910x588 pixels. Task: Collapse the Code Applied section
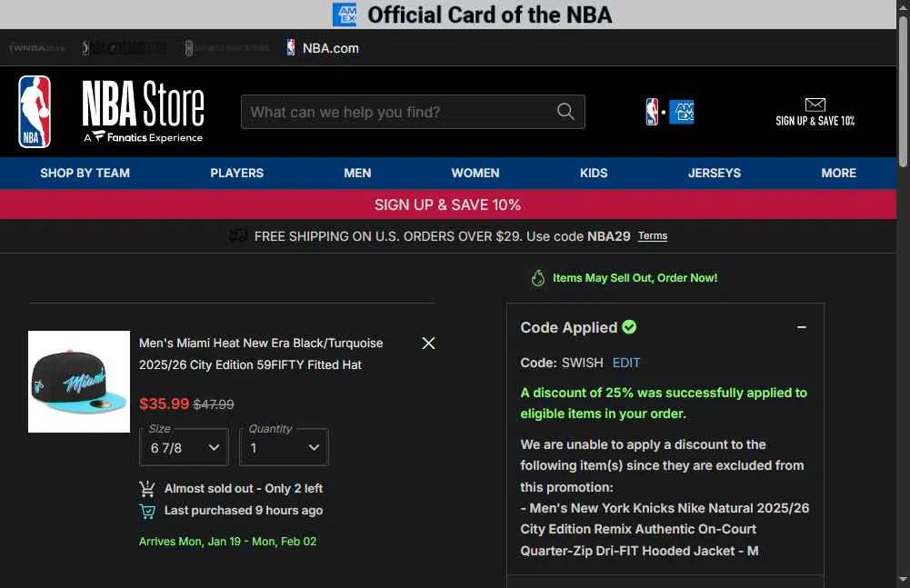point(802,327)
